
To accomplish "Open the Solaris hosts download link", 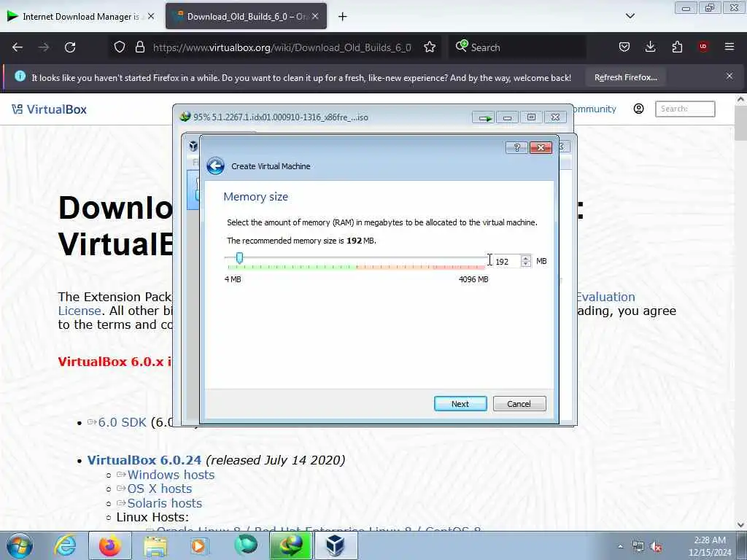I will [165, 503].
